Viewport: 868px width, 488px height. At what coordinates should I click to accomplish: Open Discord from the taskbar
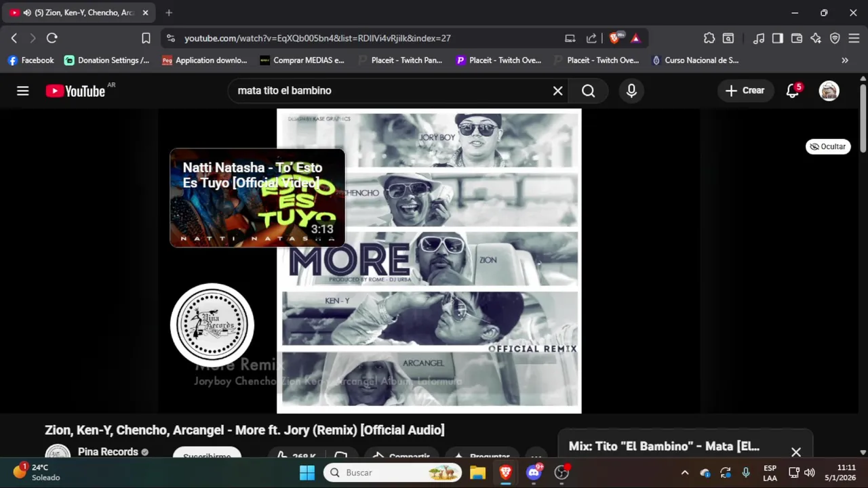tap(534, 472)
